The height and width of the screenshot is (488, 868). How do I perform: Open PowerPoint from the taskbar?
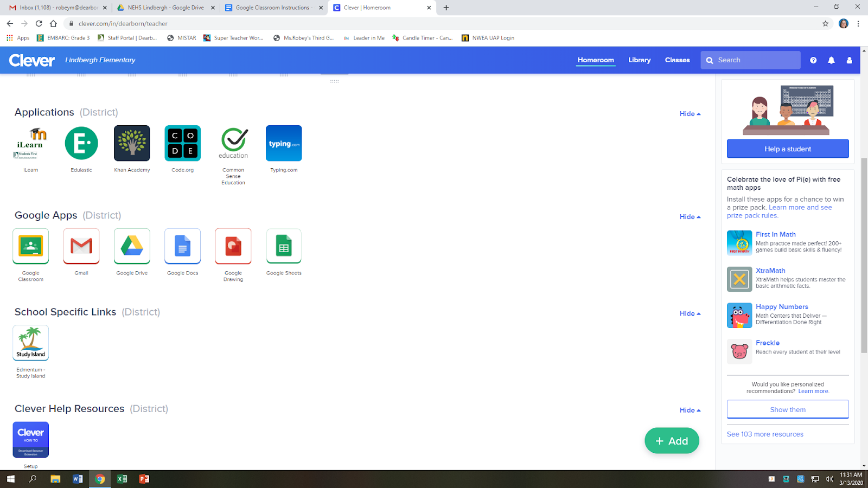coord(144,479)
